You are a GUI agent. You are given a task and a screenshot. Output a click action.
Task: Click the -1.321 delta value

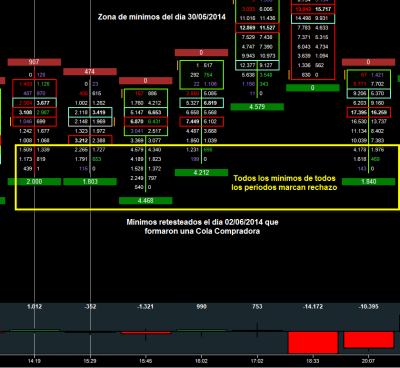pos(146,306)
